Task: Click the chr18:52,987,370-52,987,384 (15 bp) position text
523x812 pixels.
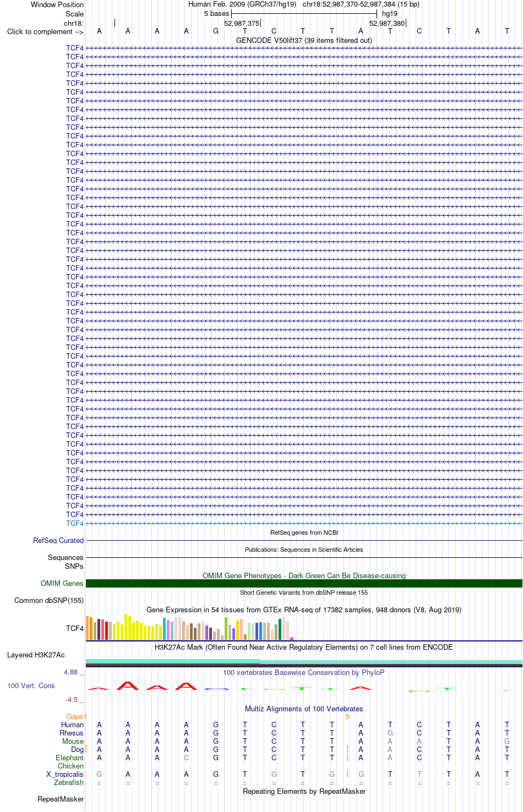Action: [x=361, y=4]
